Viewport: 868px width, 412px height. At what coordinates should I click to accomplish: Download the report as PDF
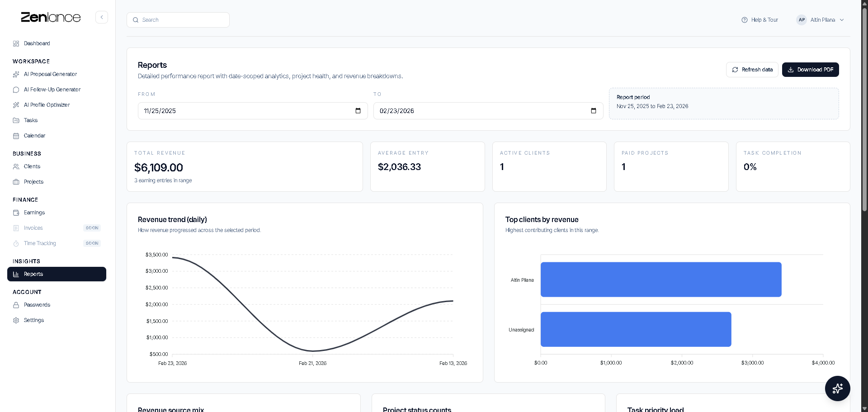[810, 70]
